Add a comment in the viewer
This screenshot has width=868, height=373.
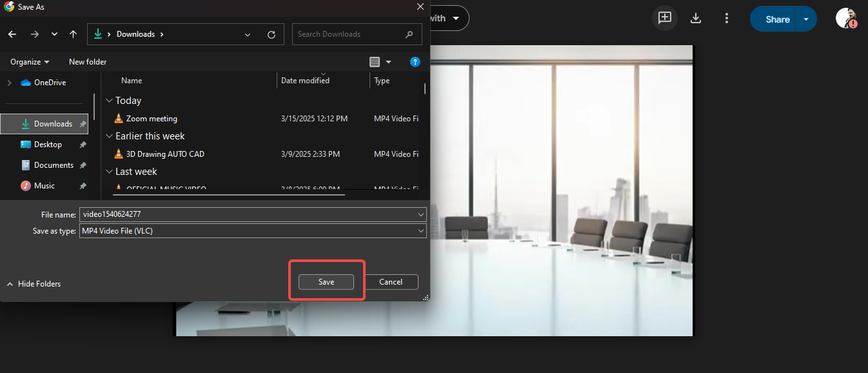tap(665, 18)
